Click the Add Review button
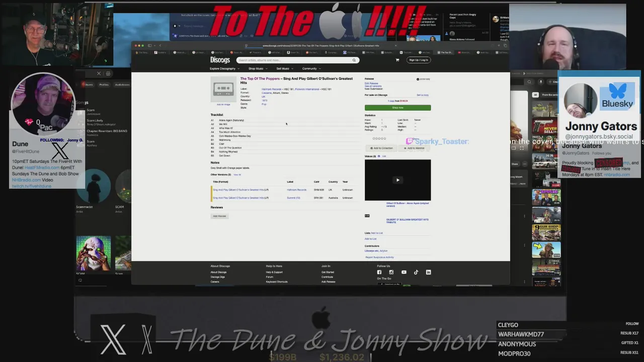The width and height of the screenshot is (644, 362). (x=219, y=216)
